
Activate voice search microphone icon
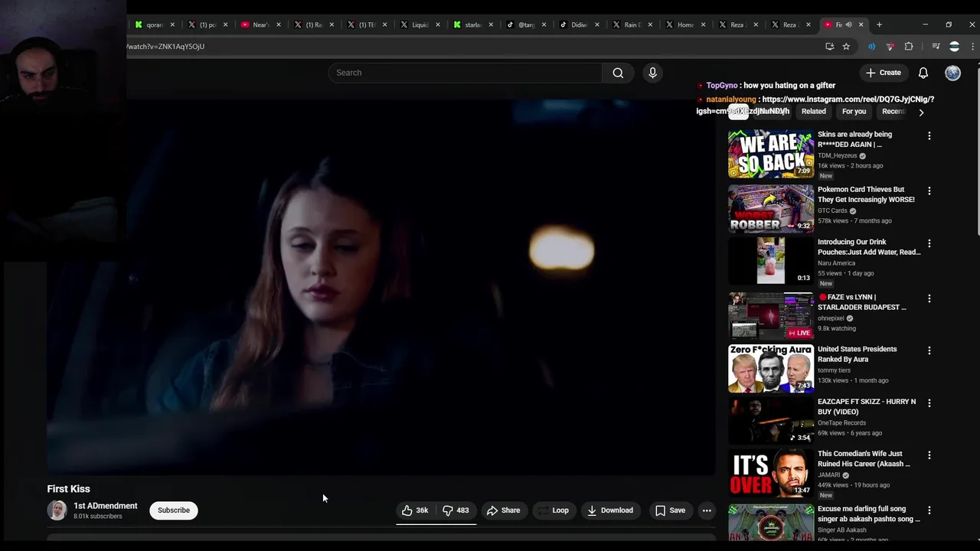(652, 73)
